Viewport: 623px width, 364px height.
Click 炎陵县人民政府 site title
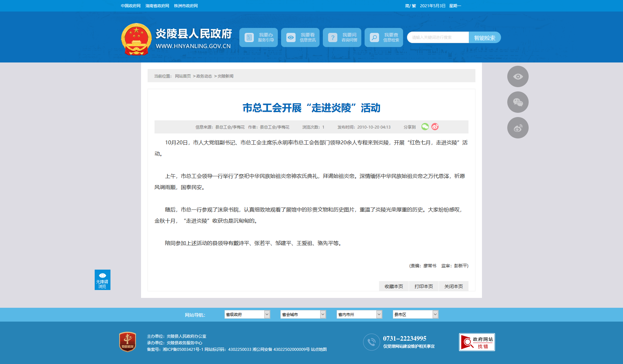[194, 34]
